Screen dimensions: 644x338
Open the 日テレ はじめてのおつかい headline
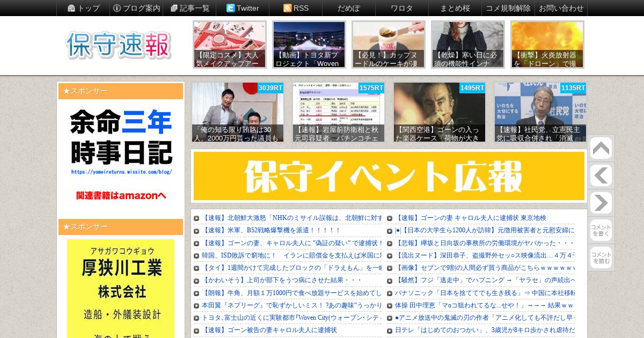pos(485,330)
